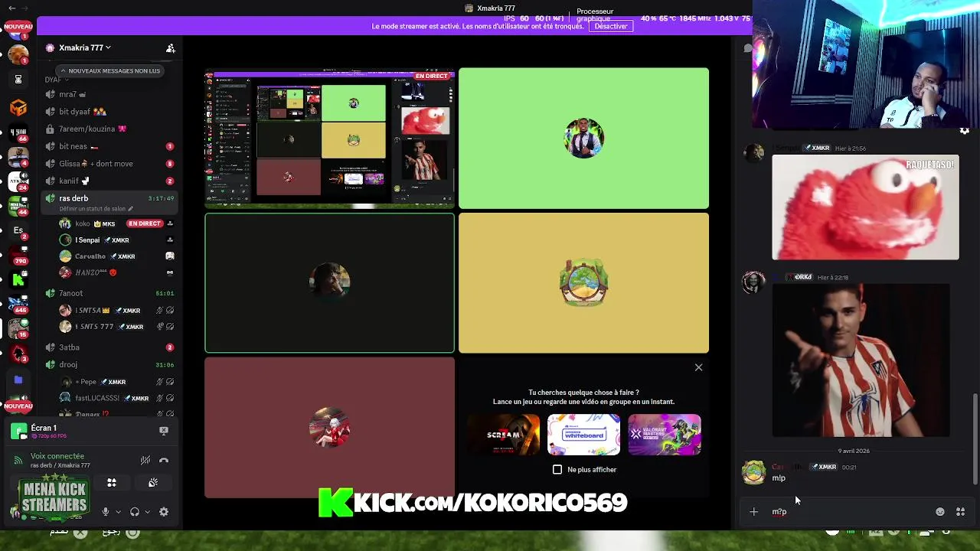Viewport: 980px width, 551px height.
Task: Open headphone output options arrow
Action: click(x=147, y=512)
